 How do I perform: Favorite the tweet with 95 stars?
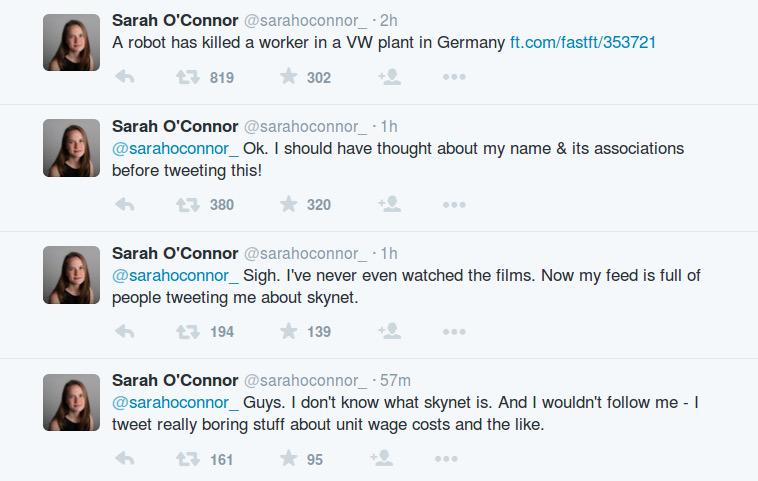click(289, 459)
